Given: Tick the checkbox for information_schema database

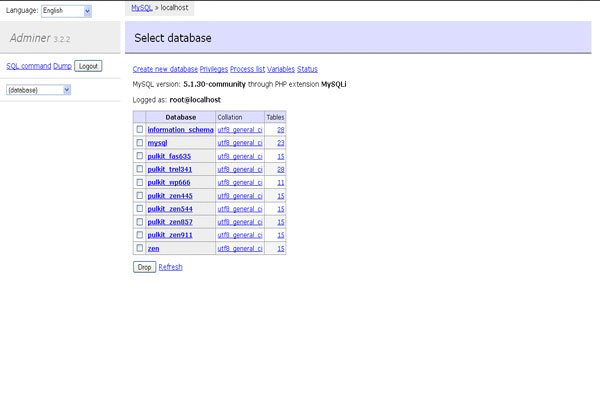Looking at the screenshot, I should (139, 130).
